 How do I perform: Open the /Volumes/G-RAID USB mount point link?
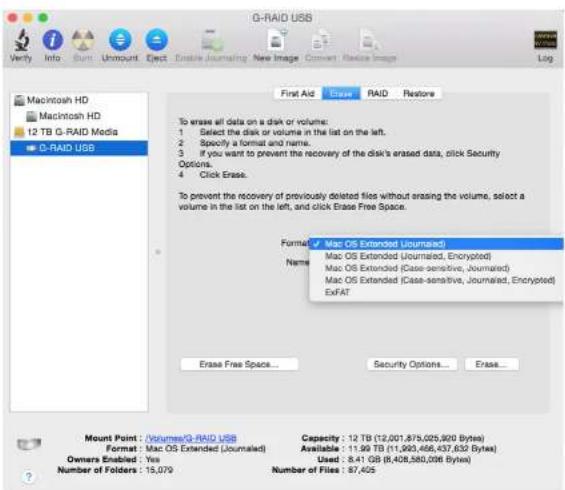[191, 438]
